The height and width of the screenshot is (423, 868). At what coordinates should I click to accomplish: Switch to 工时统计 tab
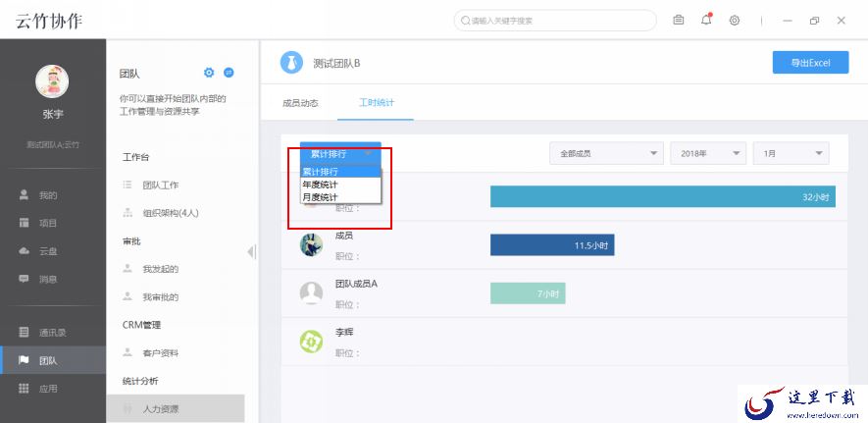[x=376, y=103]
